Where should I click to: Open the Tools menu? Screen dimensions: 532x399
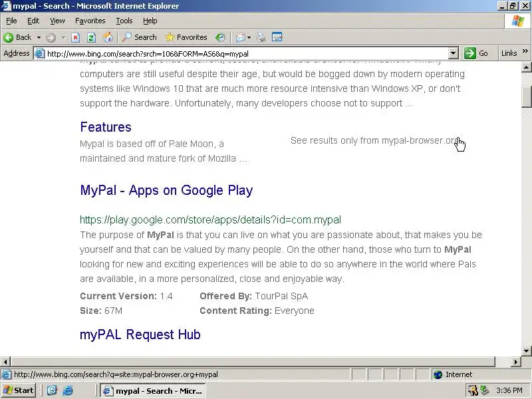(x=124, y=21)
